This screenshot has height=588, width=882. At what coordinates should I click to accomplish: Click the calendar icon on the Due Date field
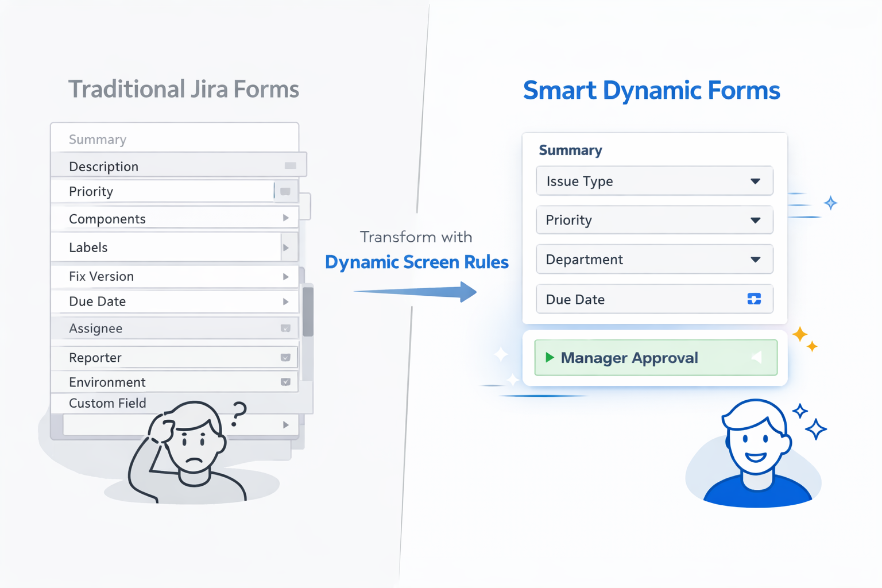point(753,299)
